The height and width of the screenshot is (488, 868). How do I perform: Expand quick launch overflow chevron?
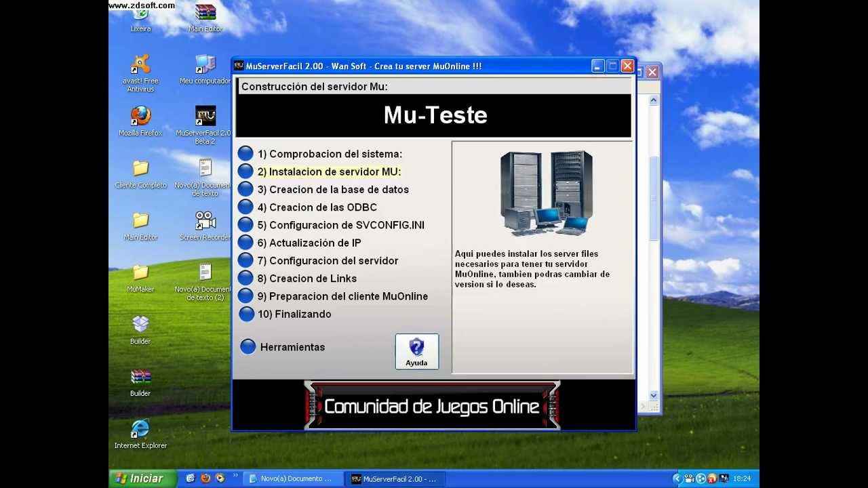(235, 476)
